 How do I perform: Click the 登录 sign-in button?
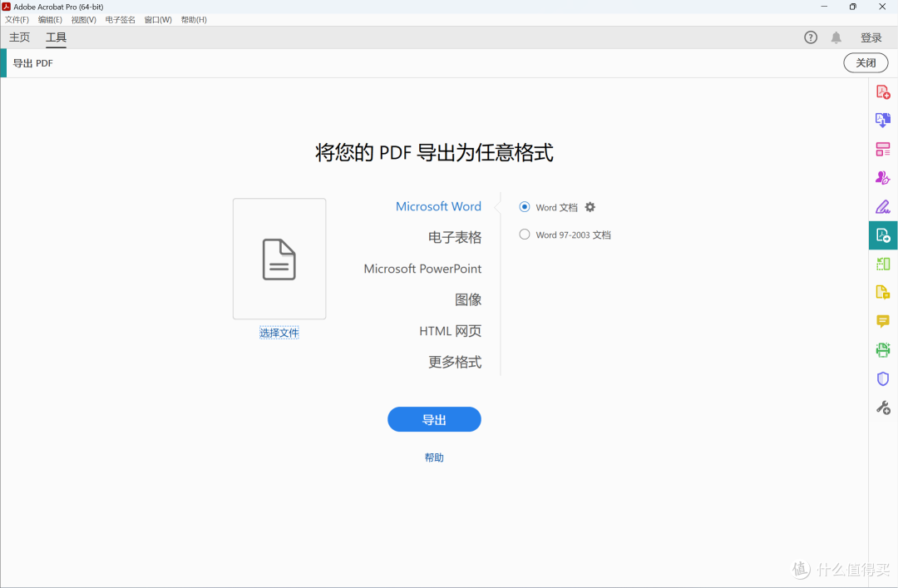871,37
